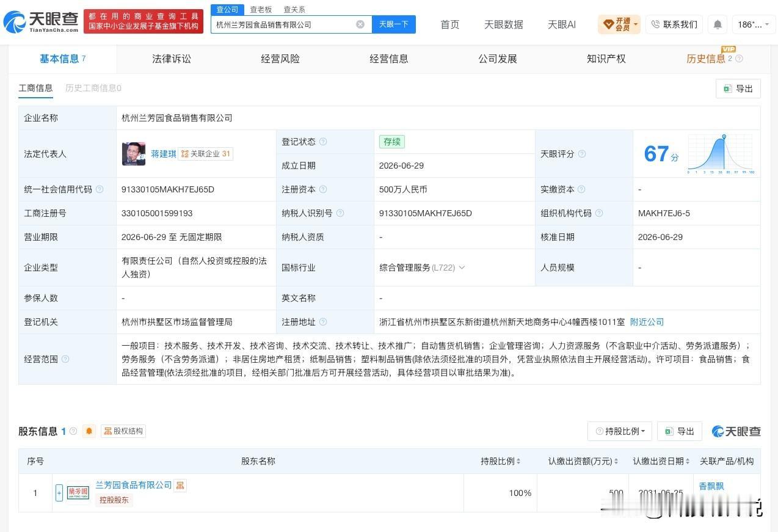Viewport: 778px width, 532px height.
Task: Click the 天眼评分 distribution chart
Action: pyautogui.click(x=721, y=154)
